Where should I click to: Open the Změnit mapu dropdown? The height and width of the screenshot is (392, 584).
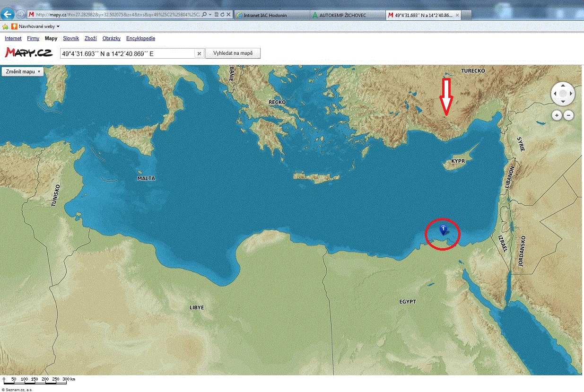22,71
